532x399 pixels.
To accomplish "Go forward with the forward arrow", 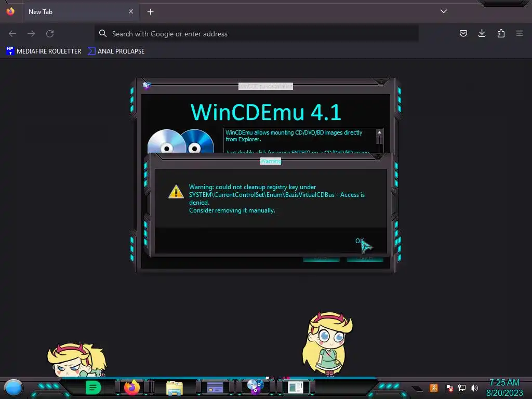I will coord(31,34).
